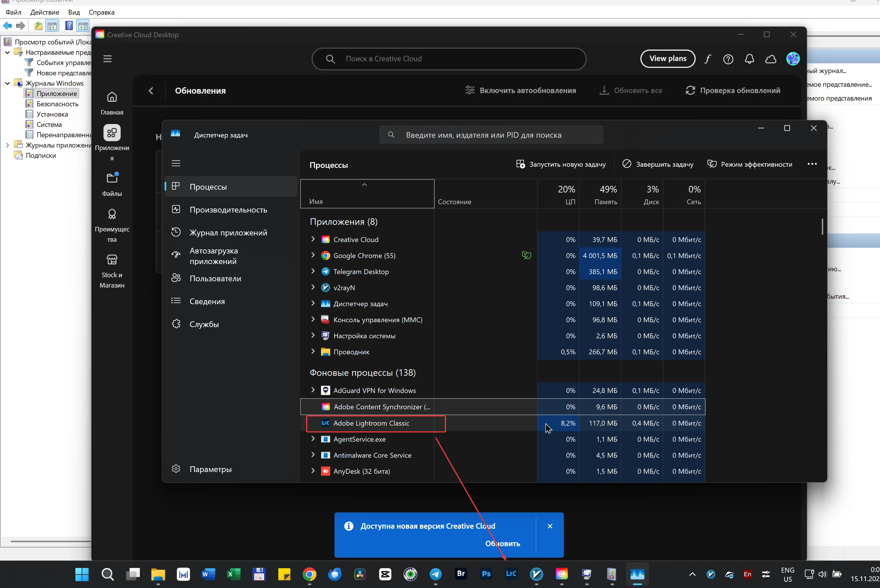Click the Creative Cloud help icon
Image resolution: width=880 pixels, height=588 pixels.
click(728, 59)
